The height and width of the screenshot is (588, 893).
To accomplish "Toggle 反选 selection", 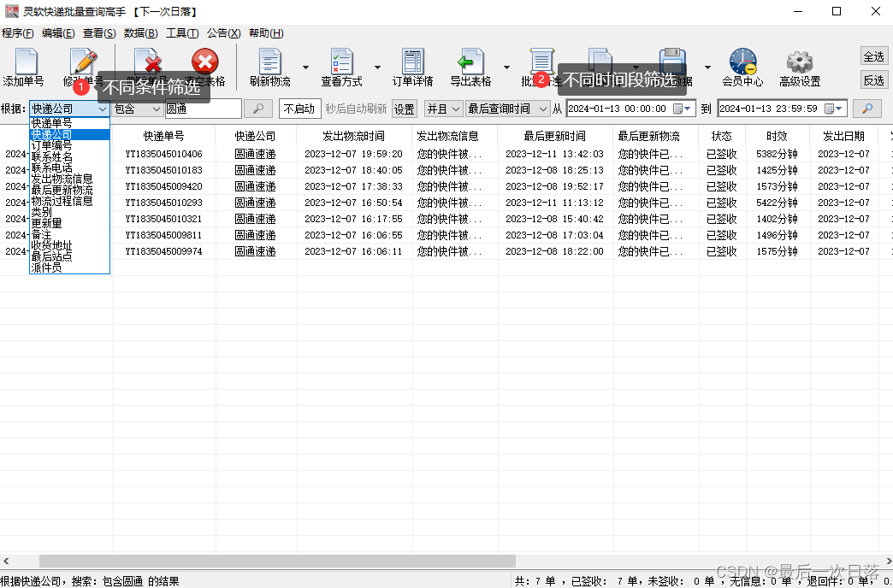I will tap(873, 79).
